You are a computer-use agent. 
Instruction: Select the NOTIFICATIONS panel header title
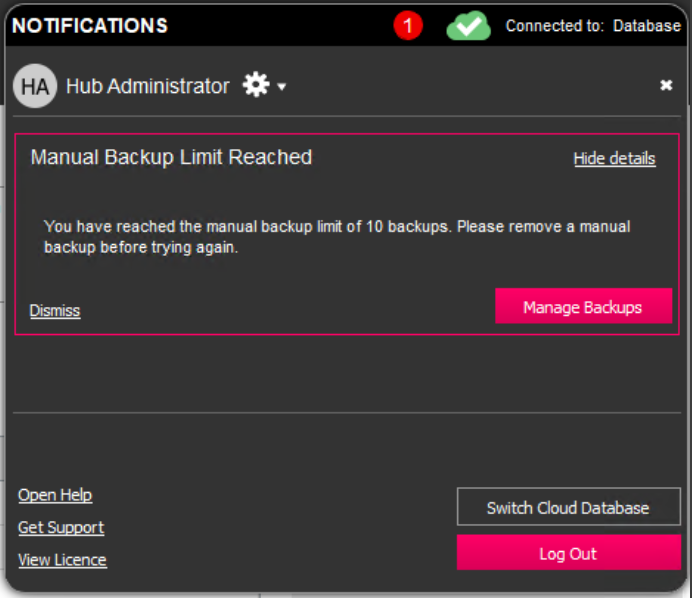point(90,26)
